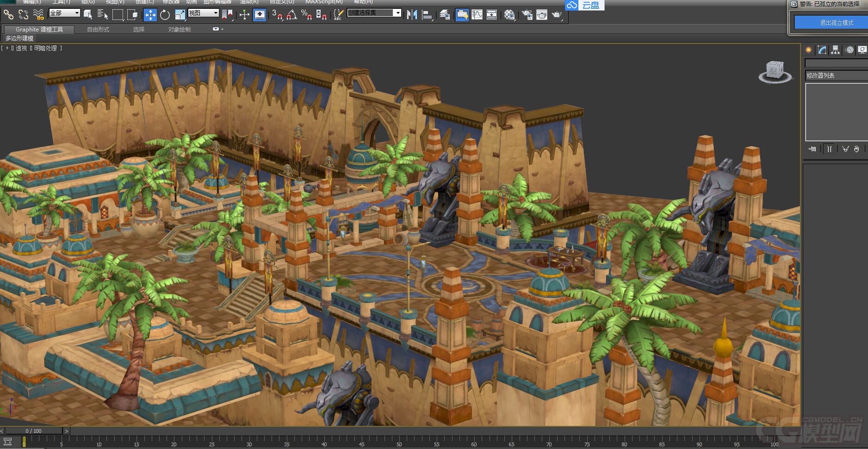
Task: Open the Motion command panel tab
Action: click(x=849, y=50)
